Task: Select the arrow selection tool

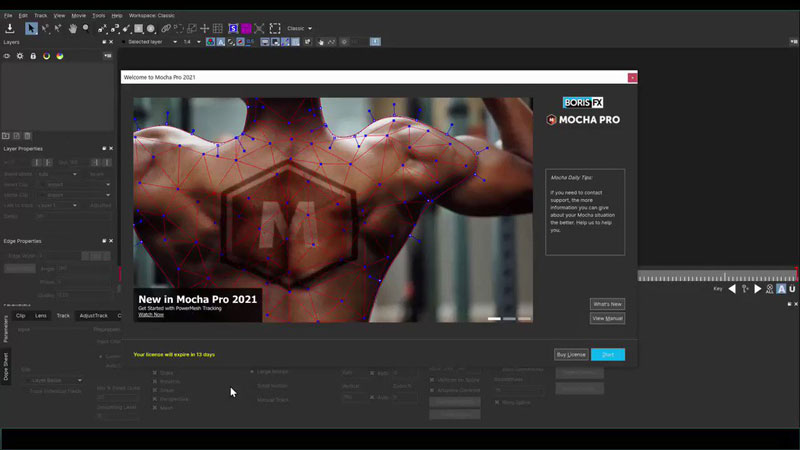Action: 31,28
